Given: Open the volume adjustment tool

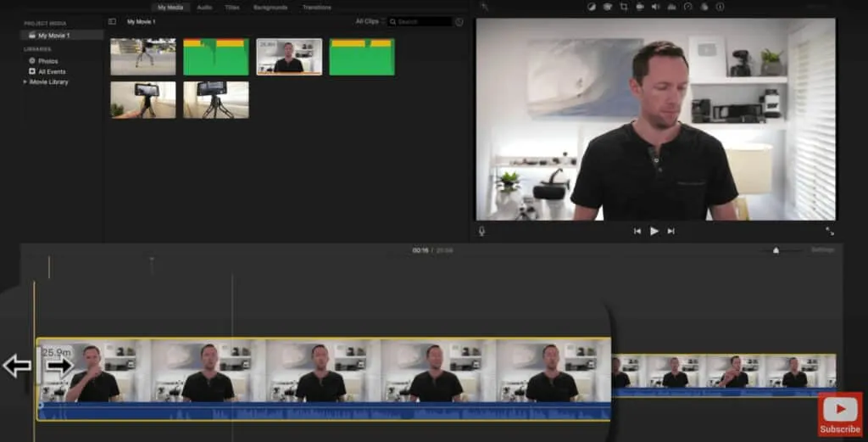Looking at the screenshot, I should (x=655, y=7).
